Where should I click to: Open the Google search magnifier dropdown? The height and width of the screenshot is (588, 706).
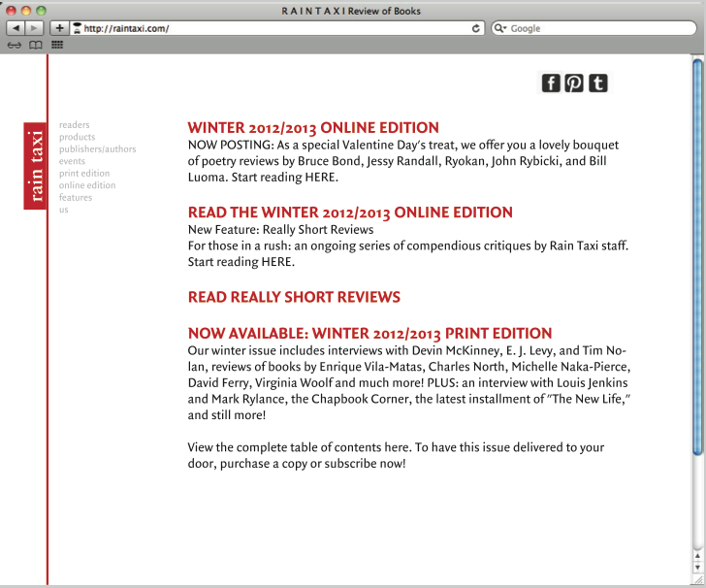(x=500, y=28)
